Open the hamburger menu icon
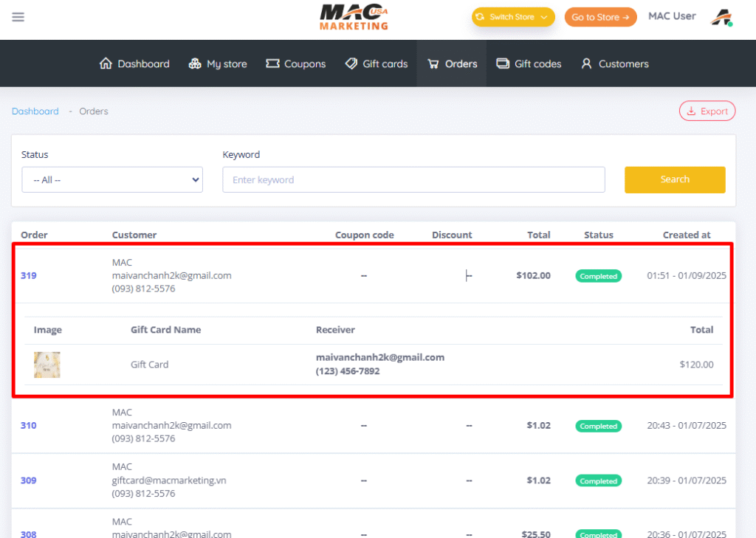Image resolution: width=756 pixels, height=538 pixels. coord(18,17)
